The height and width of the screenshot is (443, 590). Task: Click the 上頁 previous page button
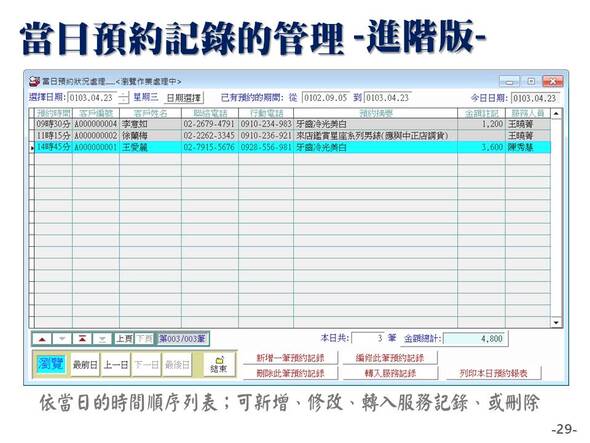point(123,339)
